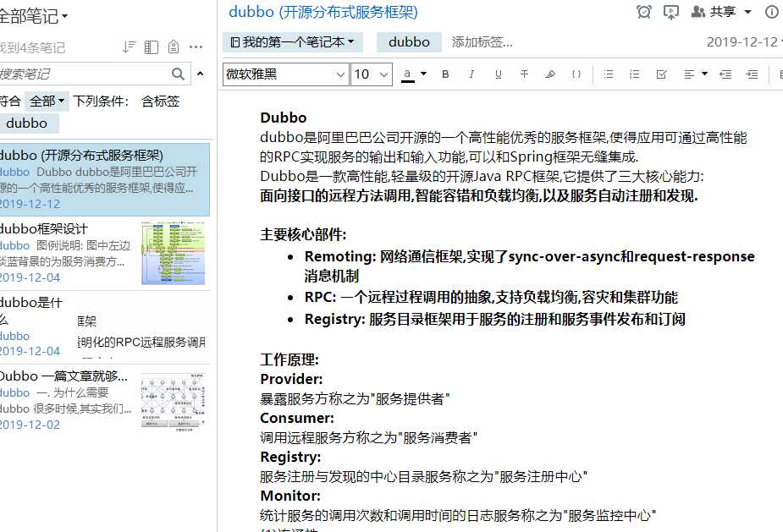Click the 2019-12-12 date in note header
This screenshot has width=783, height=532.
coord(743,42)
